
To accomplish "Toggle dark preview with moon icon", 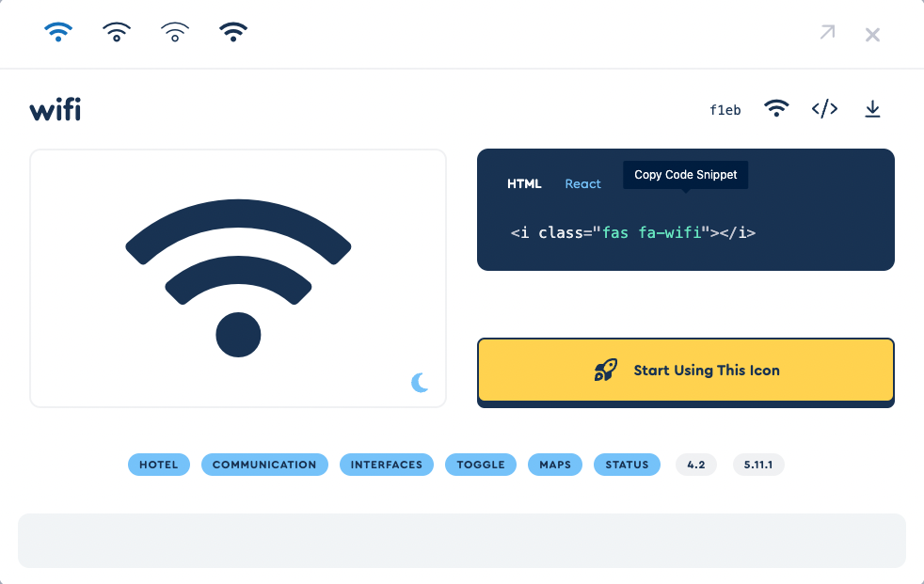I will pyautogui.click(x=420, y=383).
